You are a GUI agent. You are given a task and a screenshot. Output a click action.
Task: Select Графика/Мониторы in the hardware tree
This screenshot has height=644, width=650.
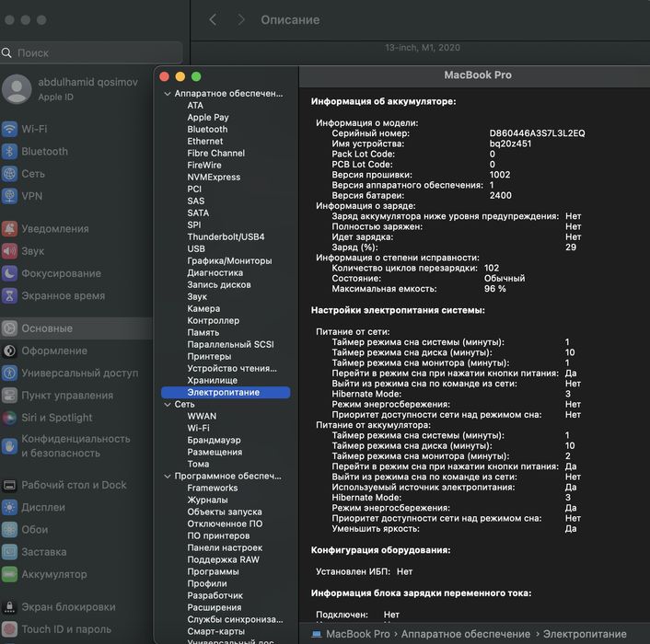[x=229, y=261]
